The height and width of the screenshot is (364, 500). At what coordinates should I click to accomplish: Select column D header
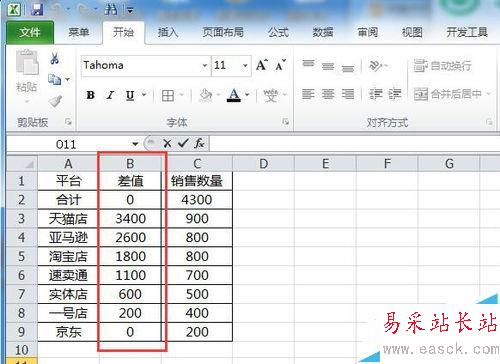tap(263, 164)
